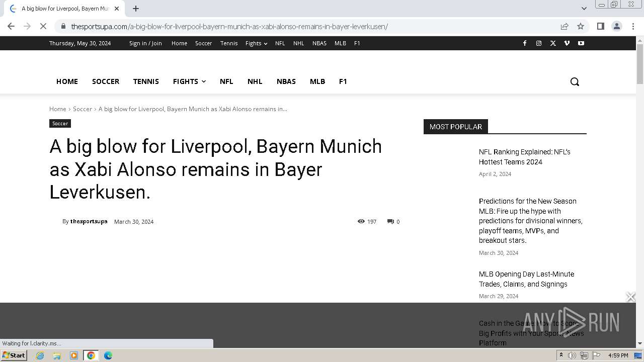This screenshot has width=644, height=362.
Task: Open Internet Explorer from taskbar
Action: [x=40, y=355]
